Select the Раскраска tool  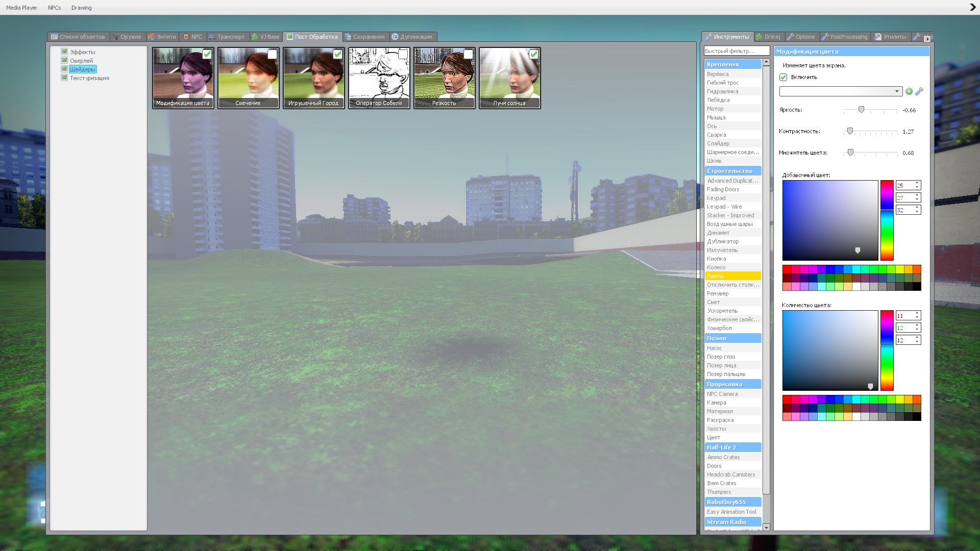[720, 420]
